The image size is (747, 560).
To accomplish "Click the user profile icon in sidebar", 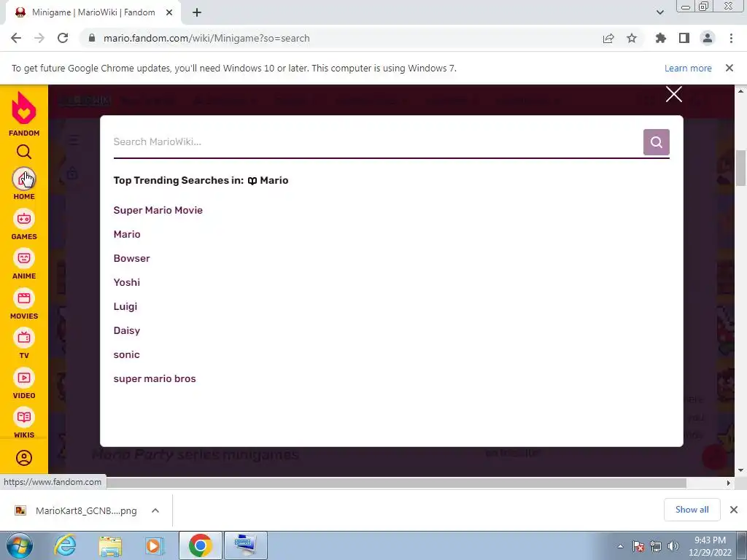I will pos(24,458).
